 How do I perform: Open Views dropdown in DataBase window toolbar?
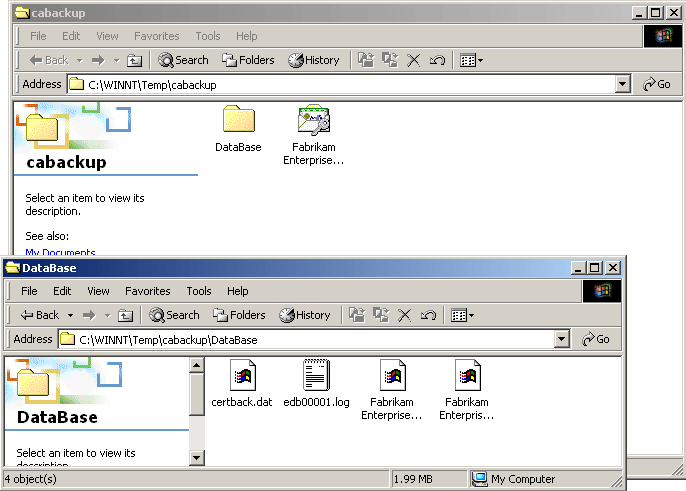(462, 315)
